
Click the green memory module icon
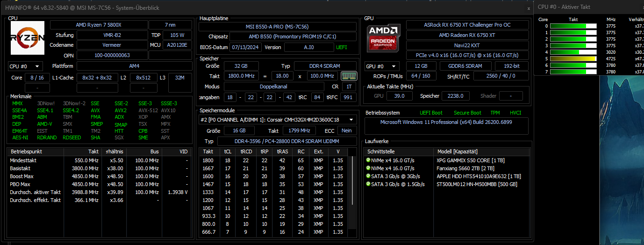(349, 76)
